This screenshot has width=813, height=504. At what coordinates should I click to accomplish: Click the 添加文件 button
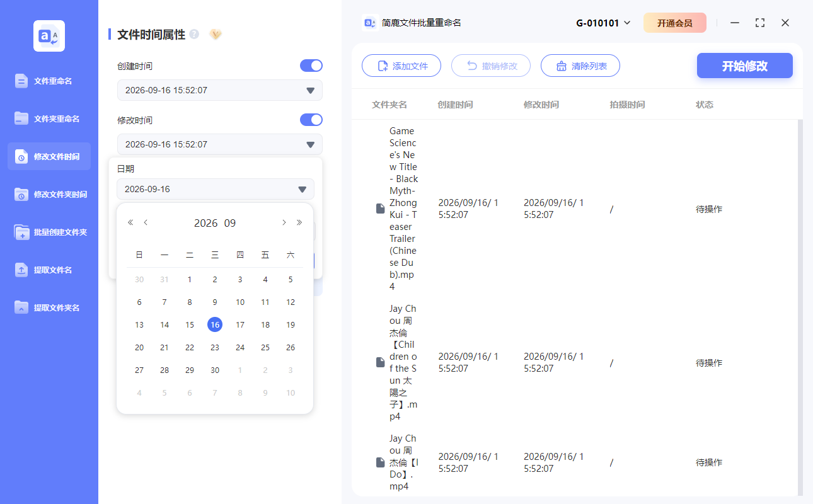pyautogui.click(x=401, y=66)
